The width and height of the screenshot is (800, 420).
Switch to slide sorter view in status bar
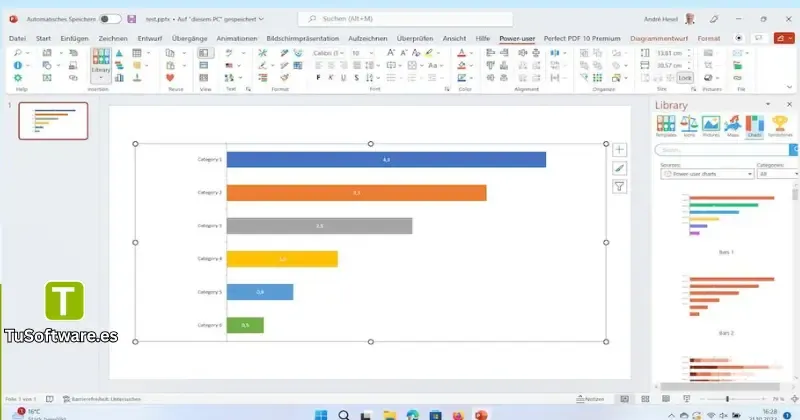point(645,399)
